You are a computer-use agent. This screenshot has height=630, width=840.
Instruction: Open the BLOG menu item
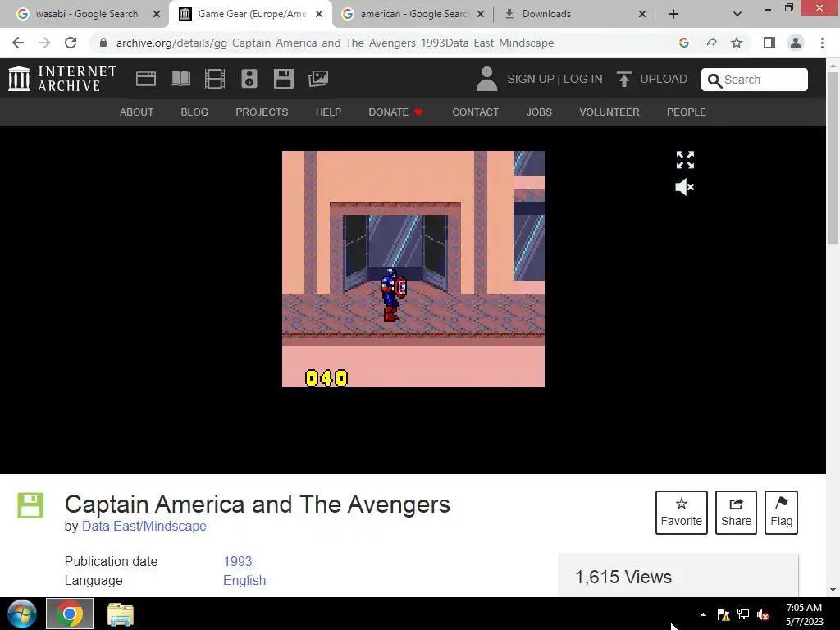click(194, 112)
